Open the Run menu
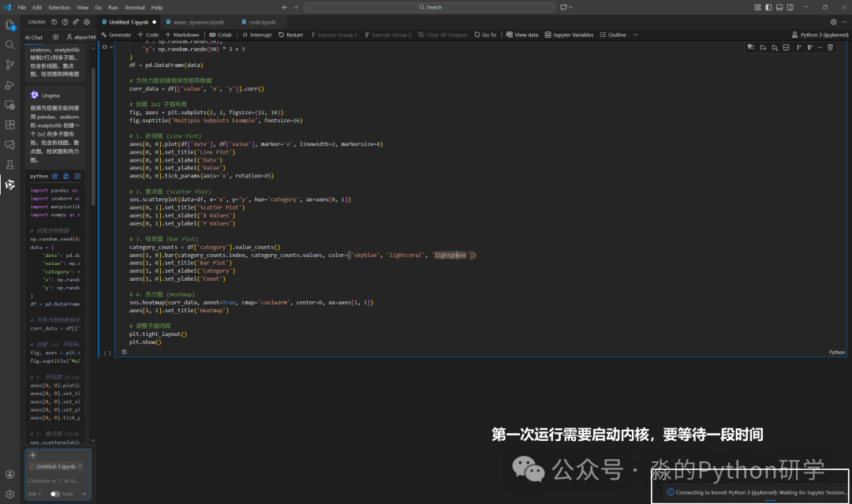The image size is (852, 504). (x=113, y=8)
